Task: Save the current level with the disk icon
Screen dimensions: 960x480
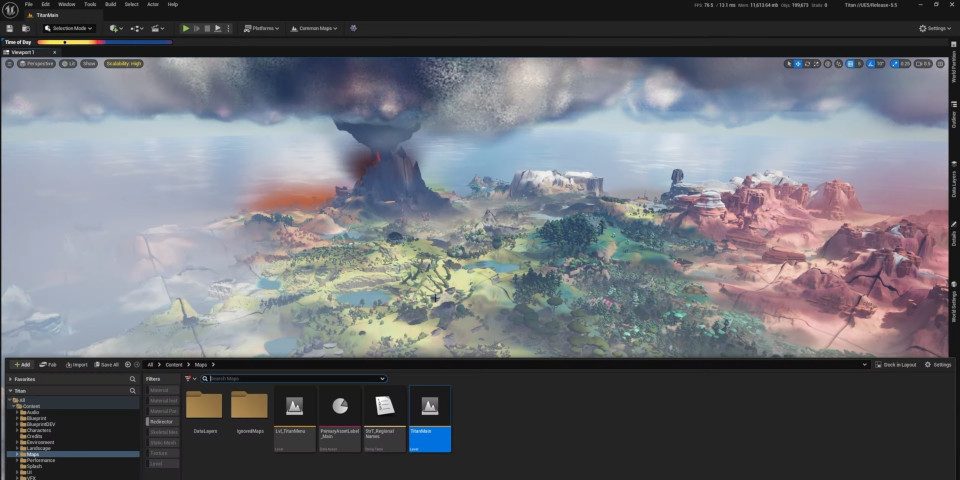Action: [x=10, y=28]
